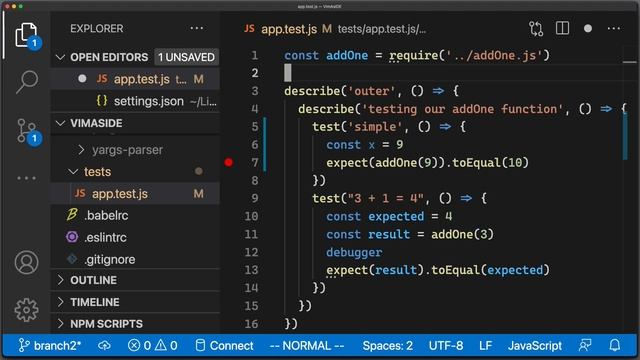The width and height of the screenshot is (640, 360).
Task: Click the Connect database status item
Action: click(224, 346)
